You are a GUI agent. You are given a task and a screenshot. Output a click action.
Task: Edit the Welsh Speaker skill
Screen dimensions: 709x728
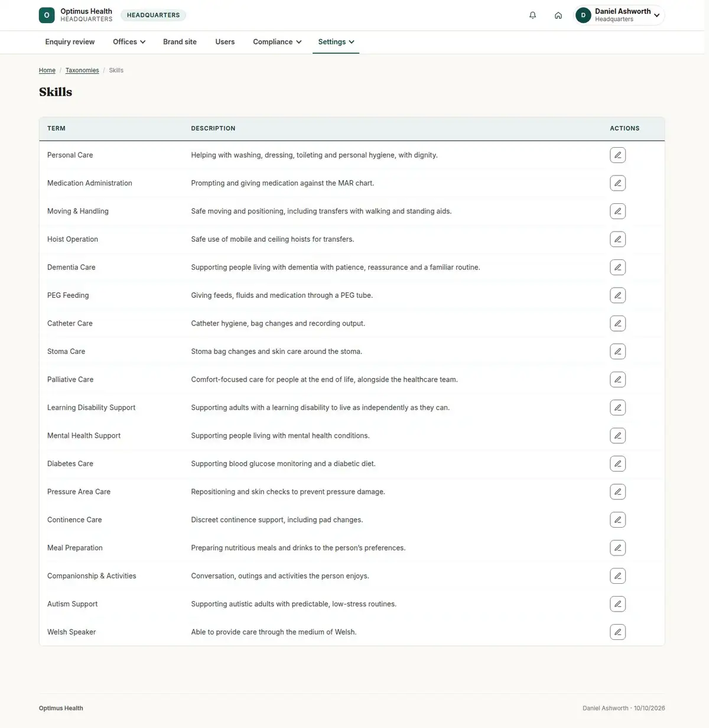[x=617, y=632]
